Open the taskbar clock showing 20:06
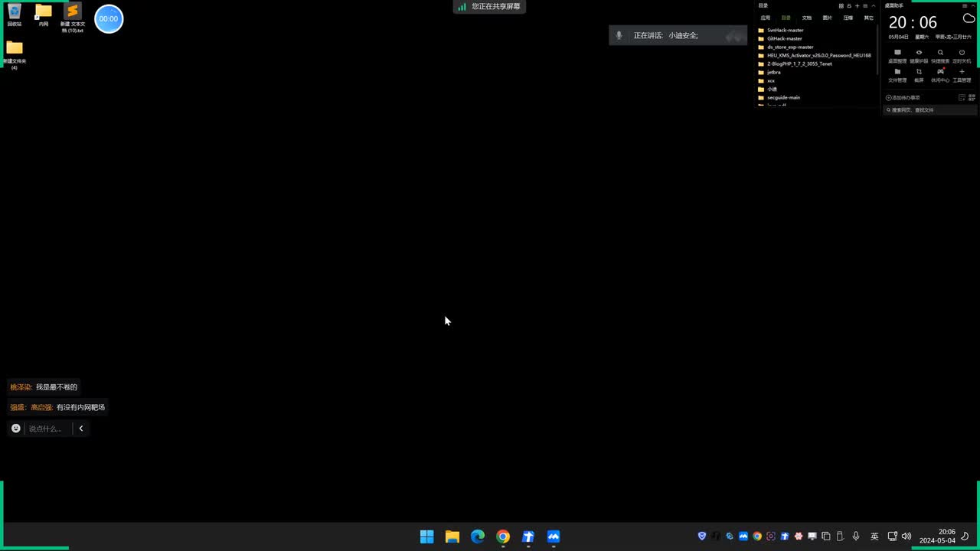 click(937, 536)
